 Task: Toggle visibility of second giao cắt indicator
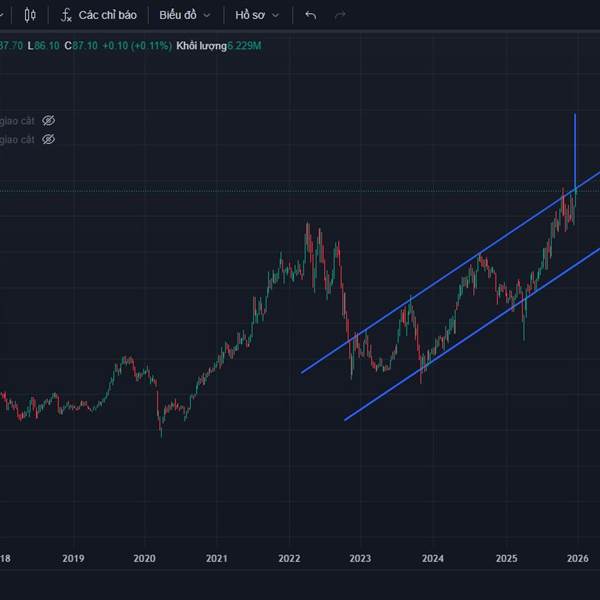(x=49, y=139)
